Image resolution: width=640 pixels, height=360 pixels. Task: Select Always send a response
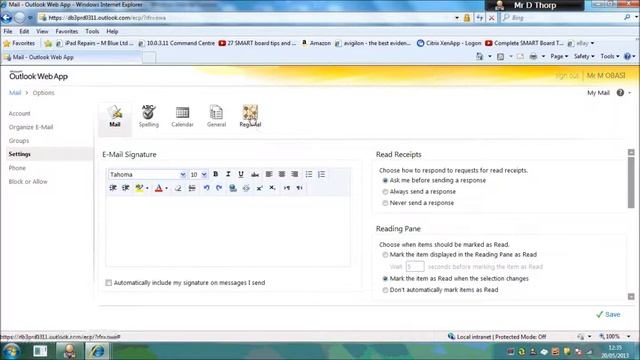(x=385, y=191)
